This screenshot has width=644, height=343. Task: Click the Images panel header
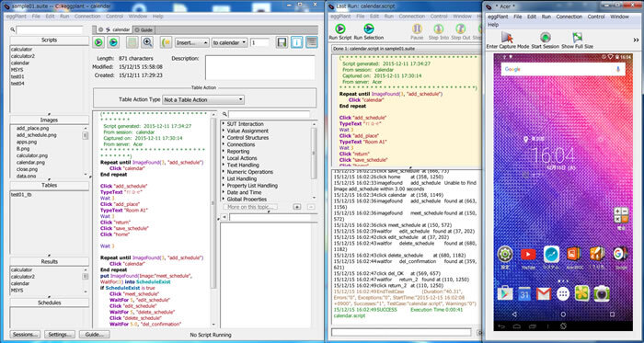pos(50,120)
